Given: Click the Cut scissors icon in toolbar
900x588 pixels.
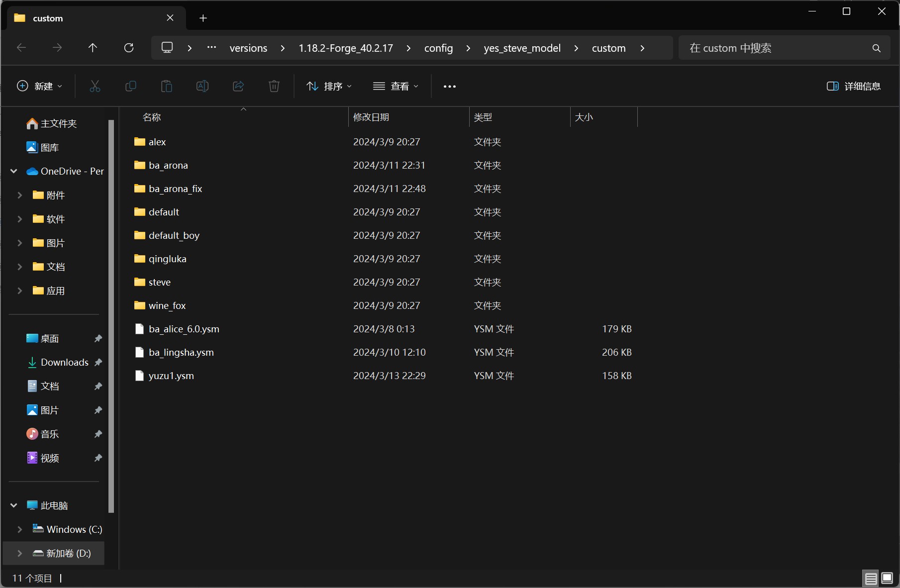Looking at the screenshot, I should (x=95, y=87).
